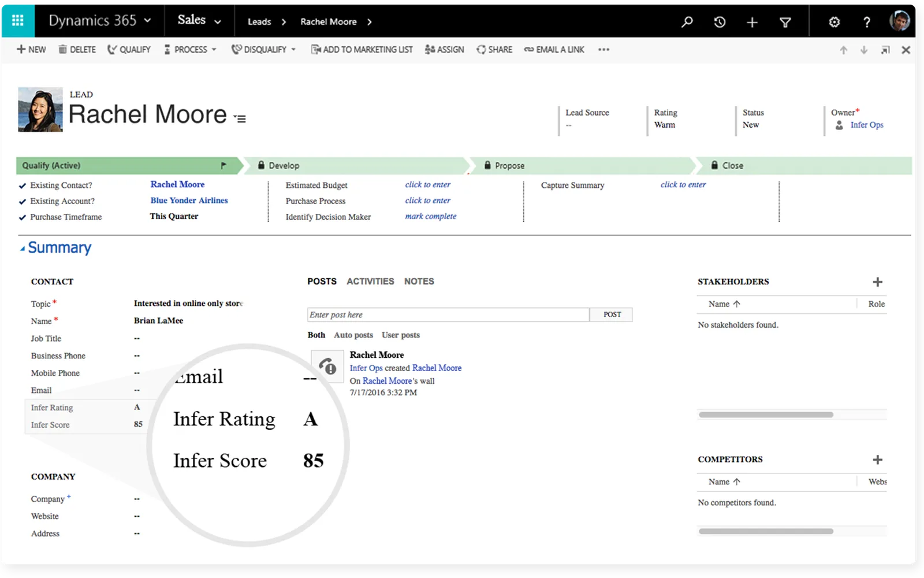Click the POST button
Image resolution: width=924 pixels, height=578 pixels.
[612, 314]
